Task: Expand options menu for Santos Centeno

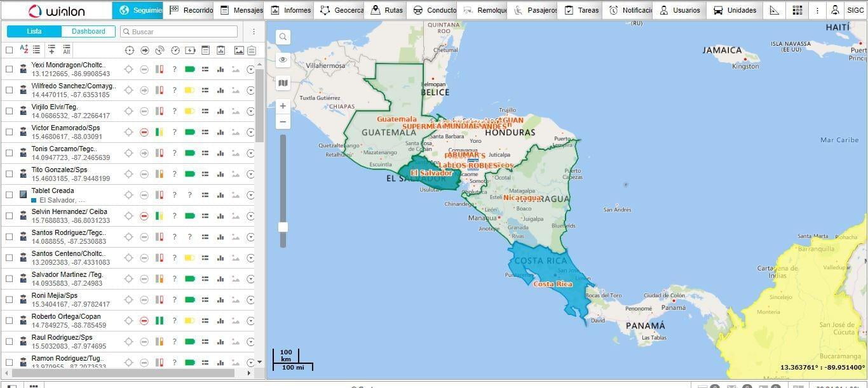Action: [250, 258]
